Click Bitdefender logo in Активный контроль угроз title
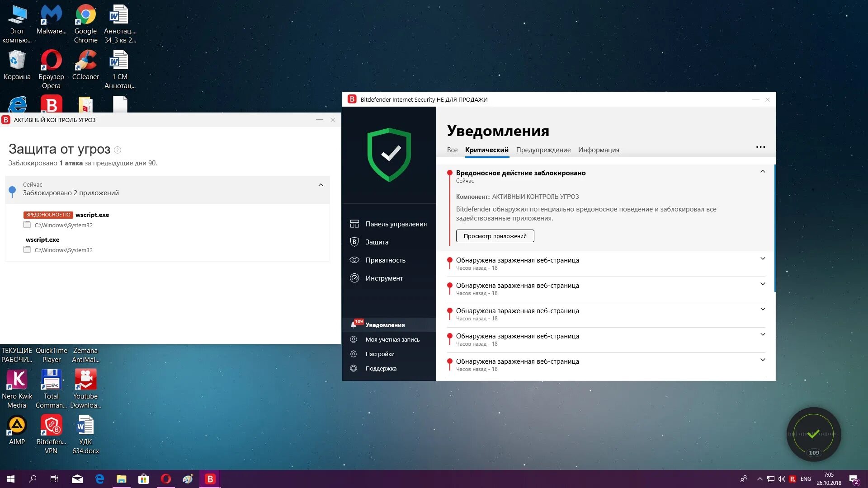Viewport: 868px width, 488px height. tap(6, 120)
